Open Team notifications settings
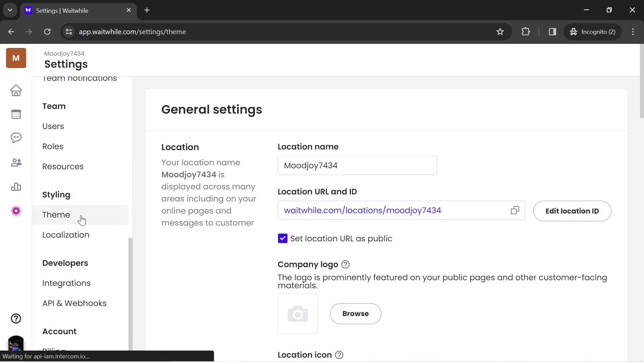This screenshot has width=644, height=362. coord(79,79)
